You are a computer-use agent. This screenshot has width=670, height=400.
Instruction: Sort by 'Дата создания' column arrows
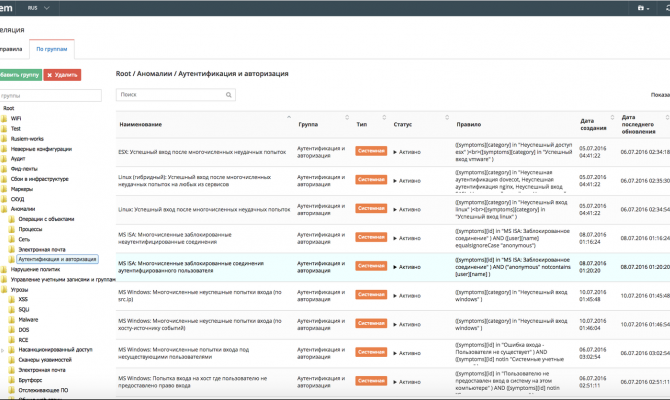tap(612, 118)
